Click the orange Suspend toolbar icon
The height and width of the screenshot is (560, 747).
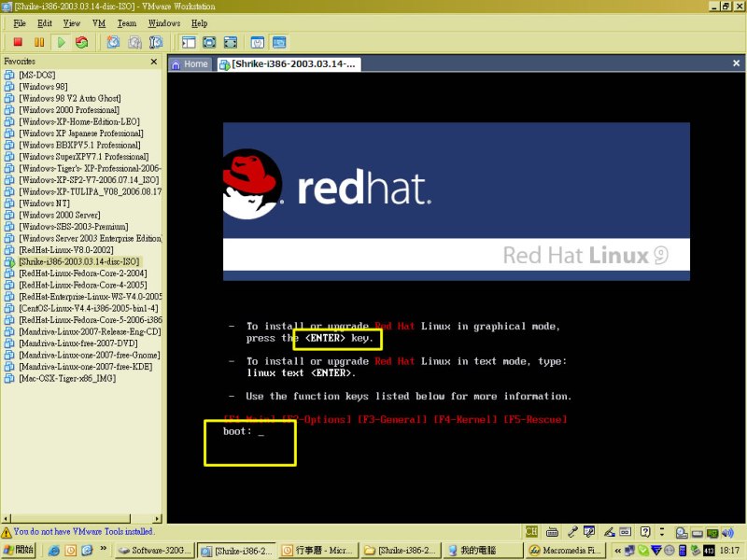point(39,42)
